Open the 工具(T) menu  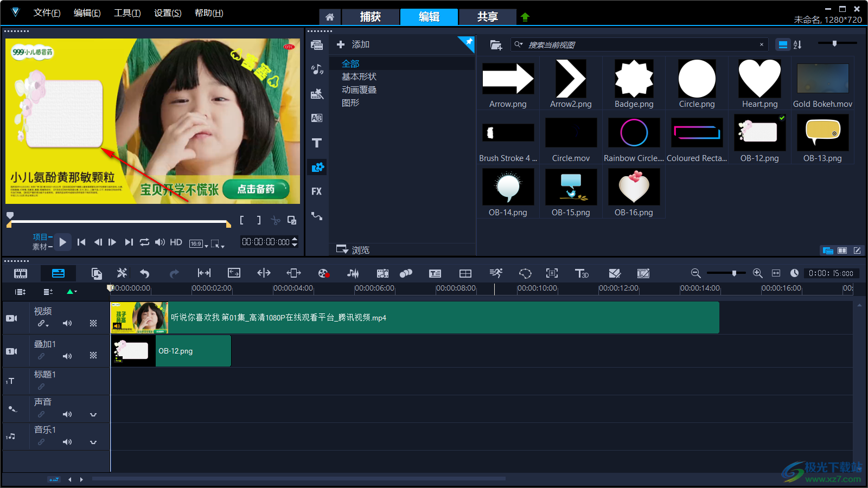pyautogui.click(x=127, y=13)
